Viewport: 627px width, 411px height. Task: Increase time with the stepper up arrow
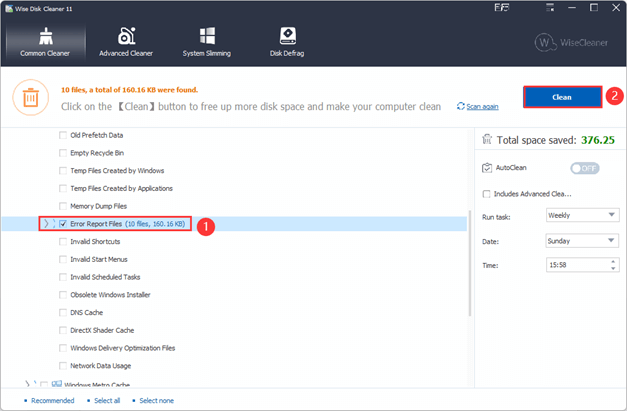coord(613,261)
